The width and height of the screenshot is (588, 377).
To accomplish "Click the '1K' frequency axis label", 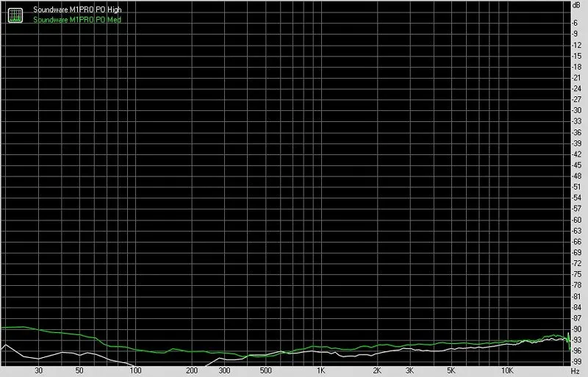I will click(x=320, y=370).
